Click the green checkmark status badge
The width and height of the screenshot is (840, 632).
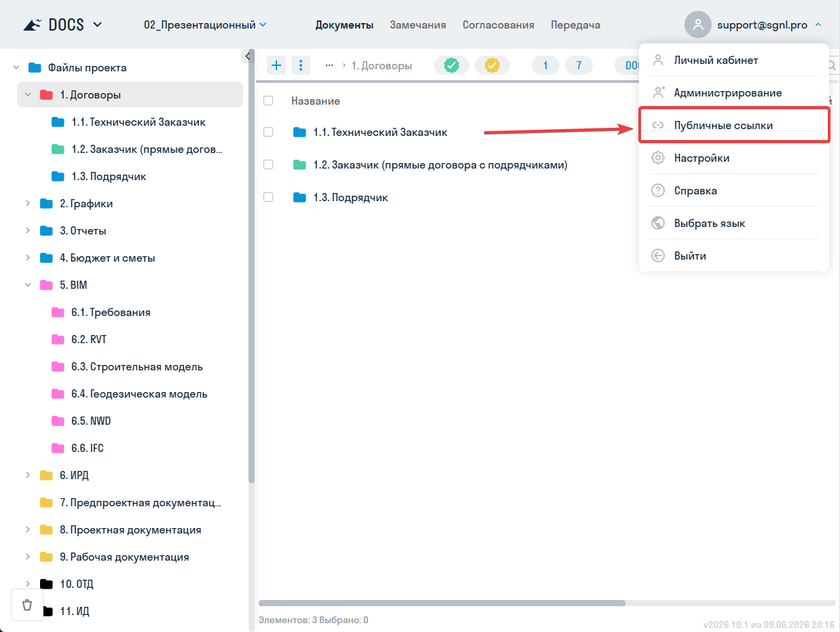(x=452, y=65)
